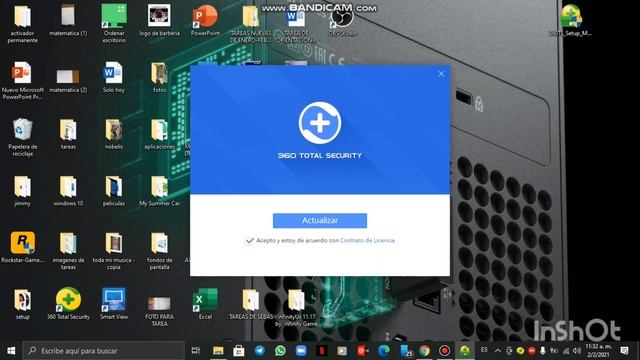This screenshot has width=640, height=360.
Task: Open the TAREAS DE SEBAS folder
Action: click(x=251, y=304)
